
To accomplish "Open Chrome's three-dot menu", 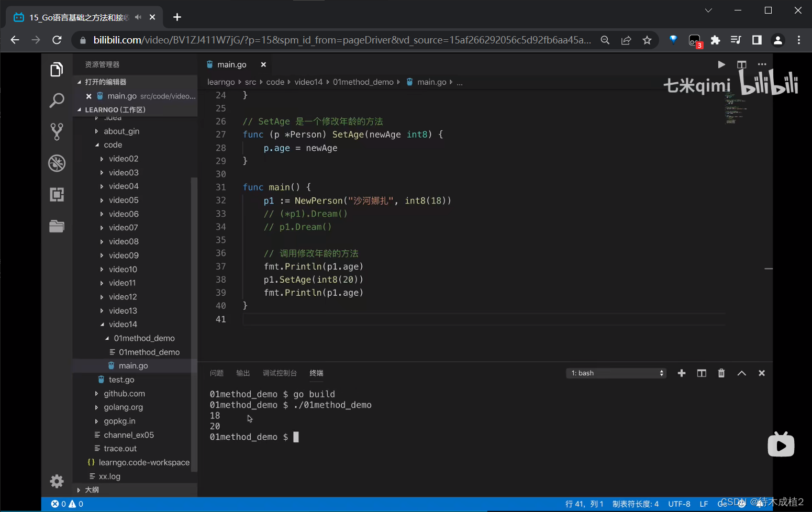I will coord(799,40).
